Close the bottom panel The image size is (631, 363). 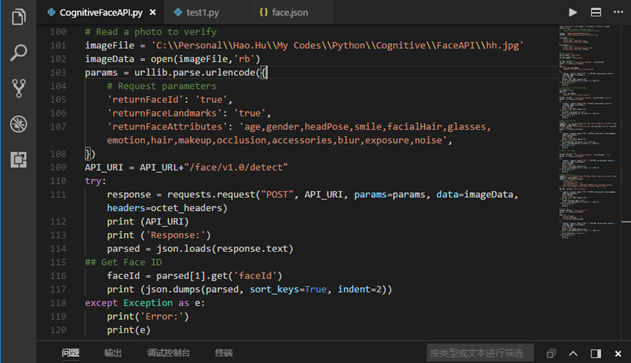618,353
